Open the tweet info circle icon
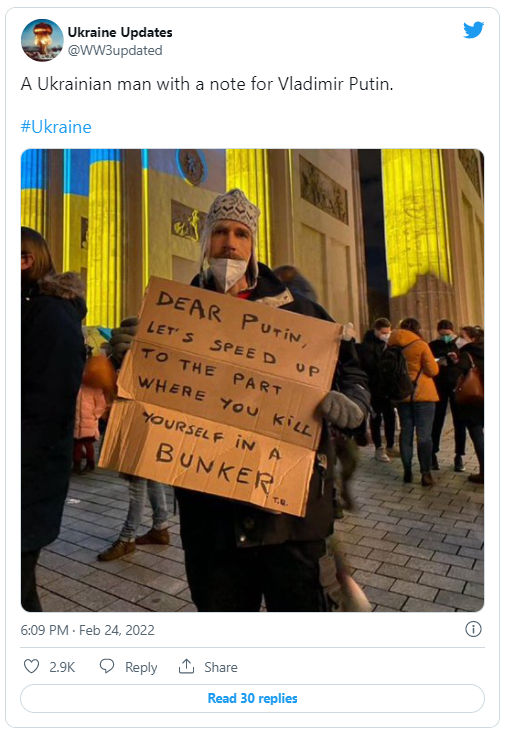511x741 pixels. click(x=473, y=629)
